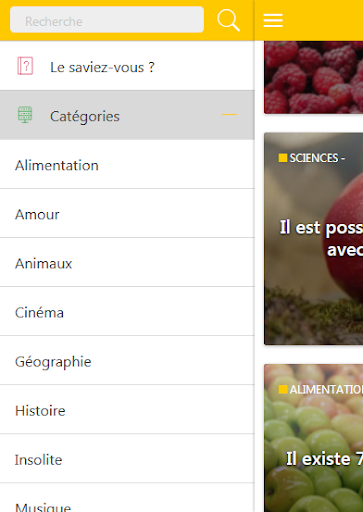Collapse Catégories with the minus sign
Viewport: 363px width, 512px height.
(x=229, y=114)
